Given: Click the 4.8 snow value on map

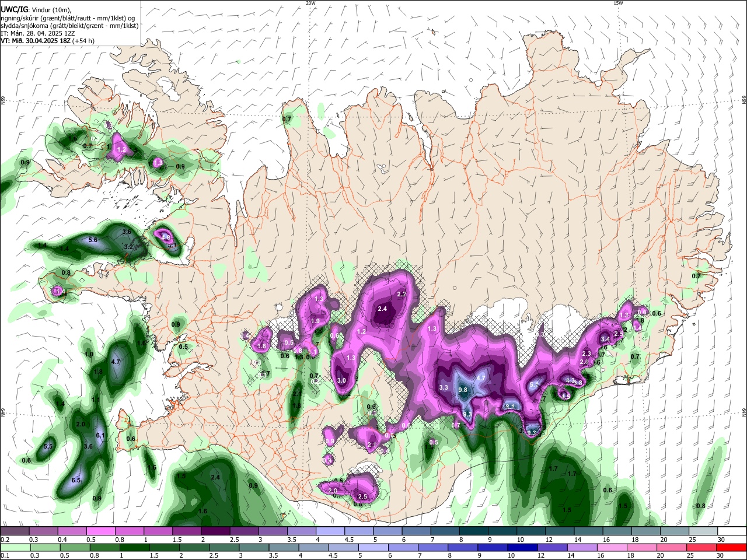Looking at the screenshot, I should click(166, 237).
